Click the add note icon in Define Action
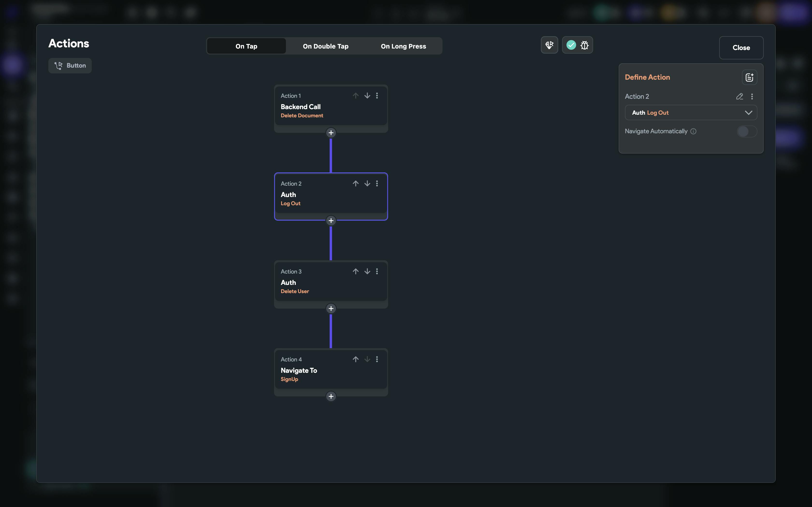Screen dimensions: 812x507 point(749,77)
